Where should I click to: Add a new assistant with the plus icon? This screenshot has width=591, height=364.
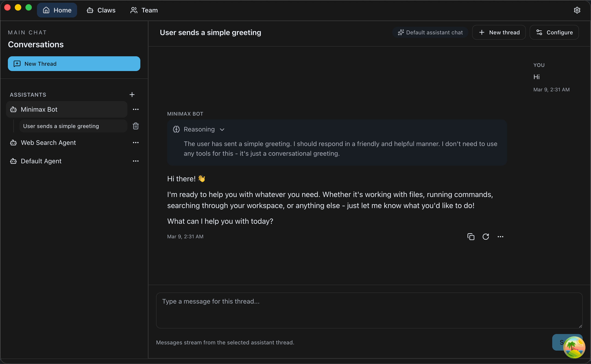(132, 94)
